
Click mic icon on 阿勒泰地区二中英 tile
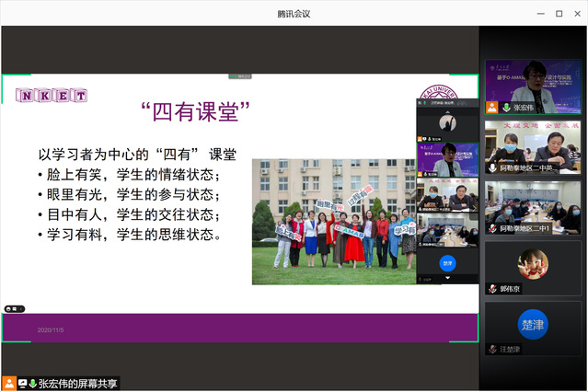click(493, 168)
